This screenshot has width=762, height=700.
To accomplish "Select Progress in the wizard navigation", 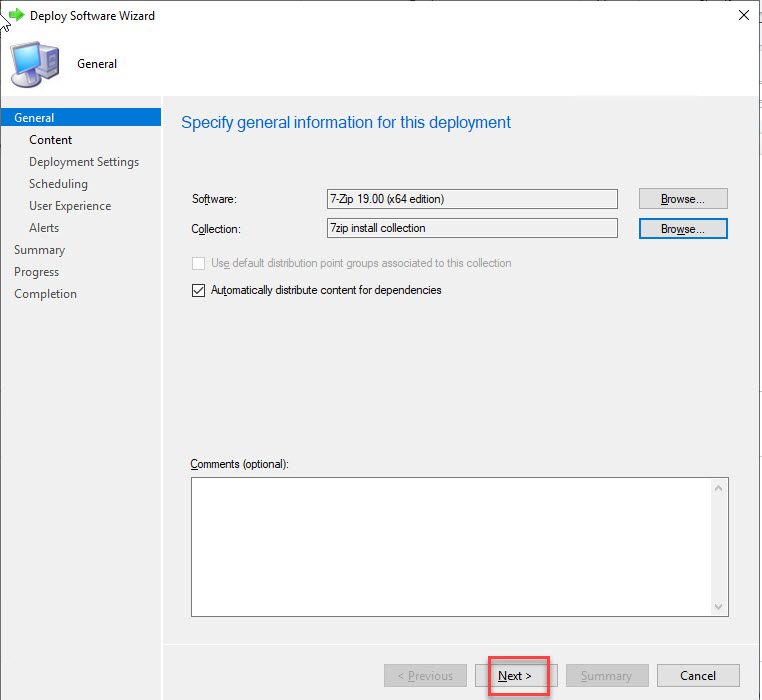I will click(x=37, y=272).
